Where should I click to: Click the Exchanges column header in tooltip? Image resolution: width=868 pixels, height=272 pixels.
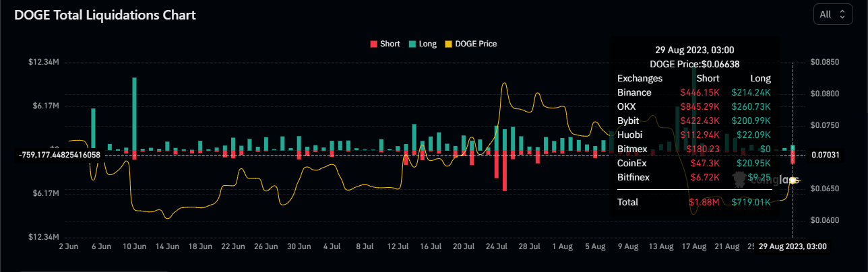tap(640, 78)
